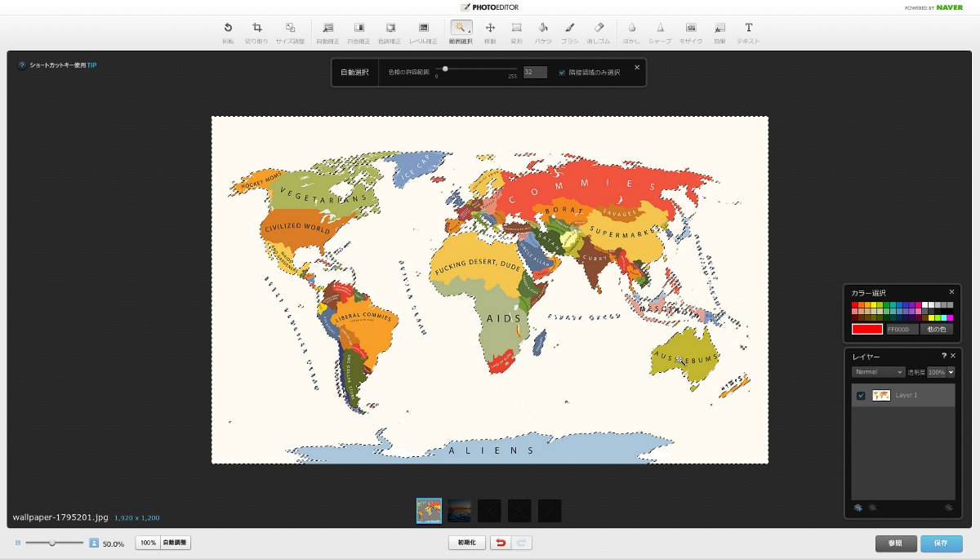Click the 50.0% zoom value text
Image resolution: width=980 pixels, height=559 pixels.
[114, 543]
